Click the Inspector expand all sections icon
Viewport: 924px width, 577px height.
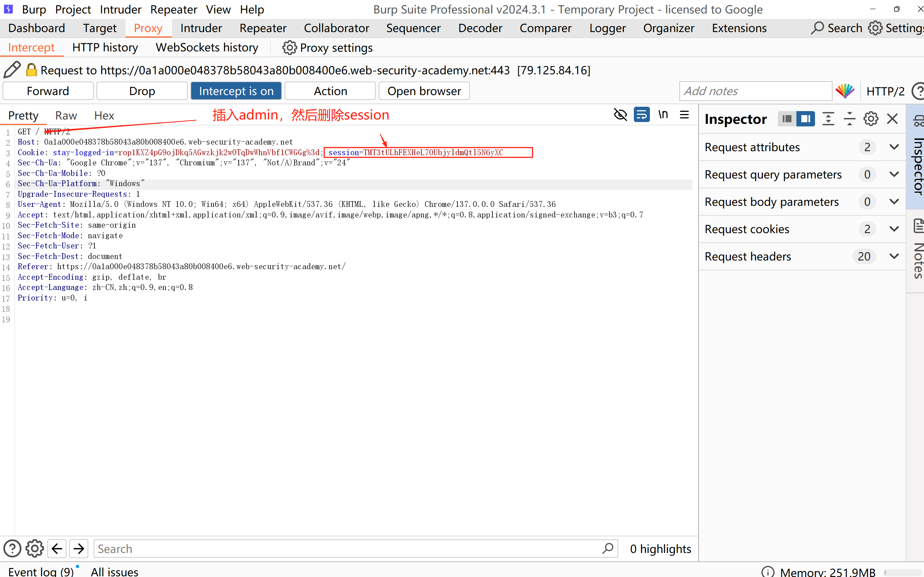(x=828, y=119)
